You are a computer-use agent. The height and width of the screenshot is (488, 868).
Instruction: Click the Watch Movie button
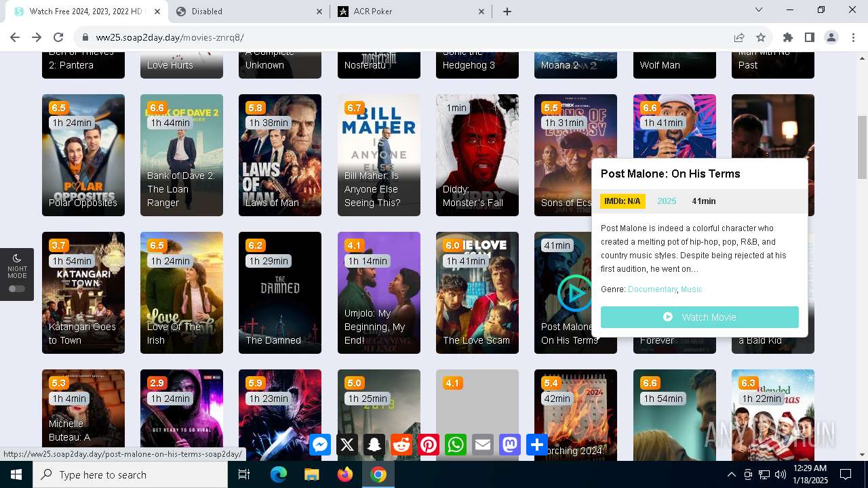700,317
